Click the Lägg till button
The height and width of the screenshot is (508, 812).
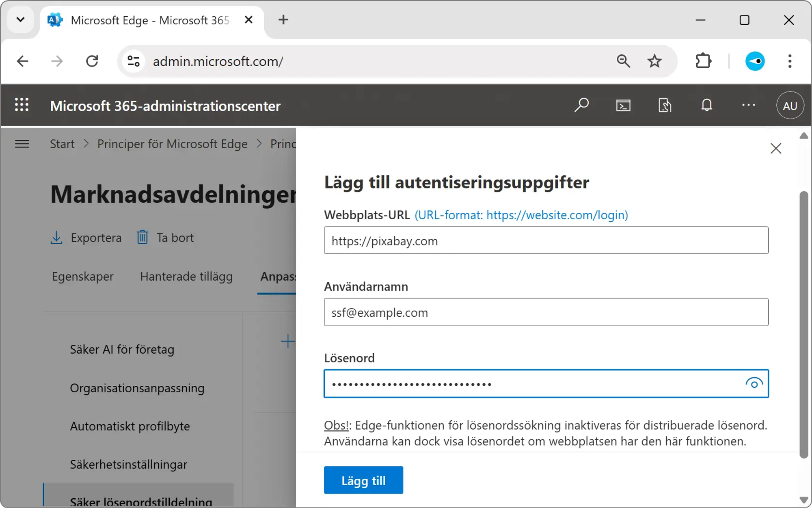coord(363,480)
